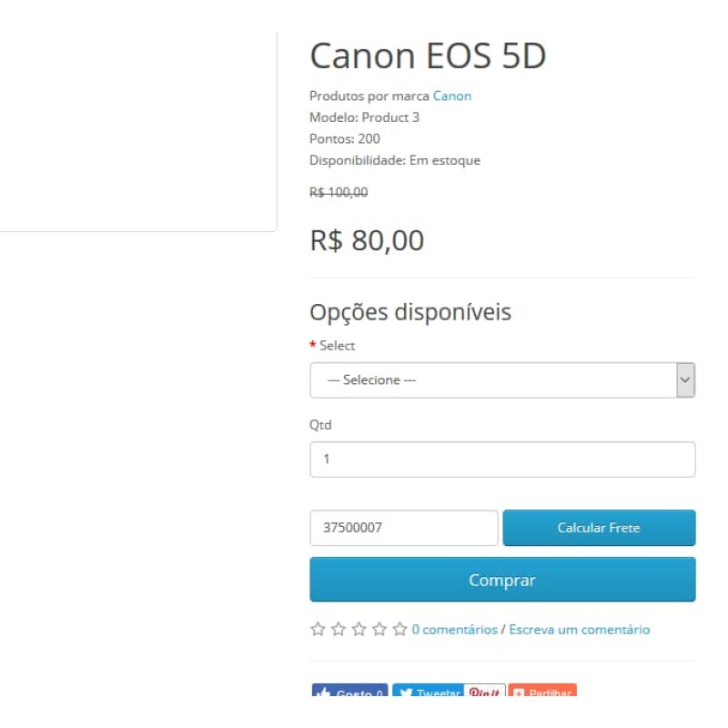The image size is (728, 728).
Task: Click the Facebook Gosto like button
Action: pyautogui.click(x=349, y=690)
